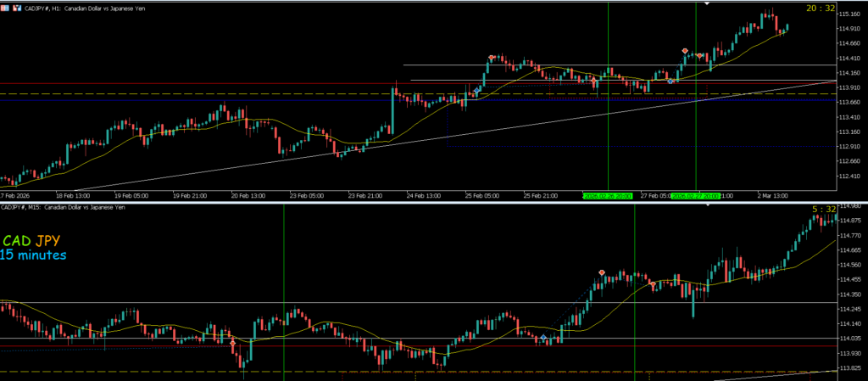Select the blue diamond marker near 25 Feb 05:00 on H1
The image size is (868, 381).
478,90
